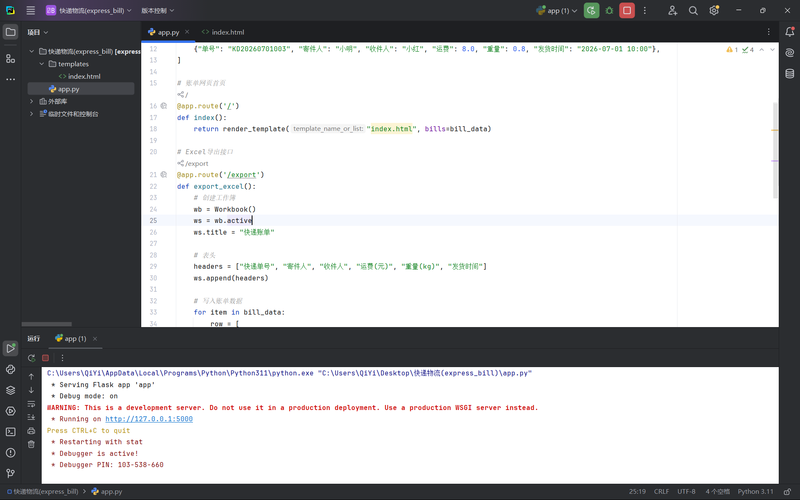
Task: Open the main hamburger menu
Action: [x=31, y=10]
